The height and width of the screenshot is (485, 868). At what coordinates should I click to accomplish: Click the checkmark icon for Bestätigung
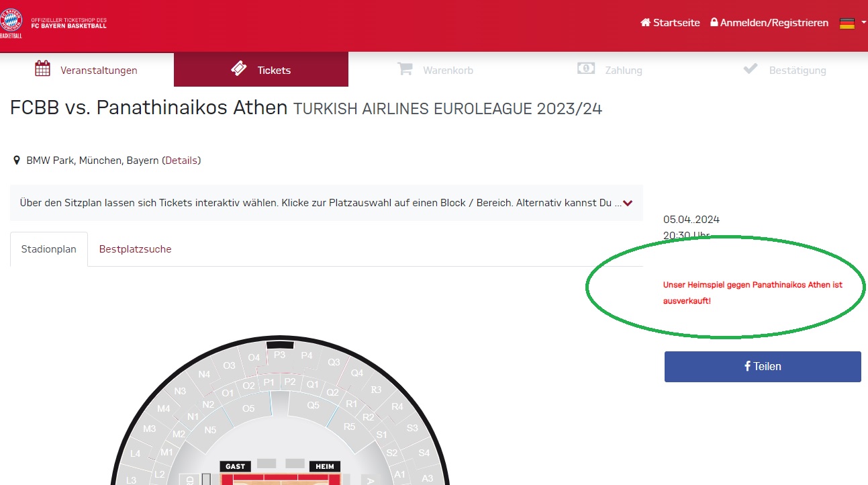pyautogui.click(x=751, y=69)
